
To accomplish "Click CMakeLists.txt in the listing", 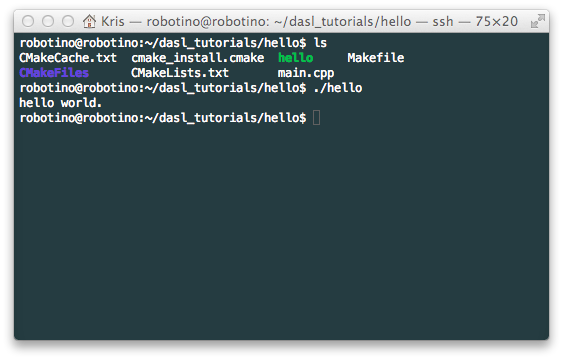I will pos(180,73).
